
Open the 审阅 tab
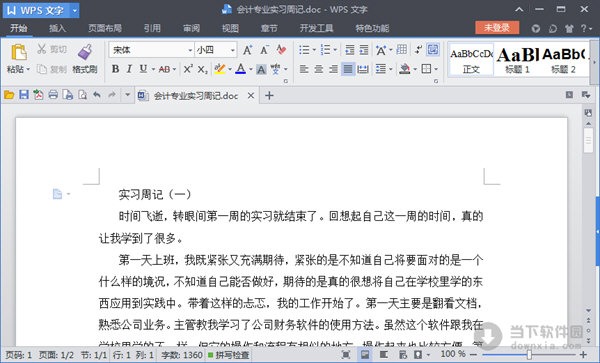click(x=191, y=28)
